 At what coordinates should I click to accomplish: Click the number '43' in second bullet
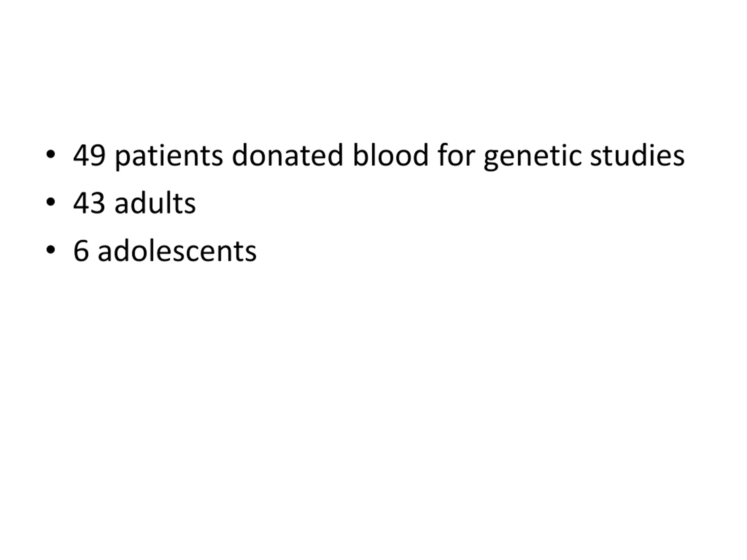[x=89, y=204]
